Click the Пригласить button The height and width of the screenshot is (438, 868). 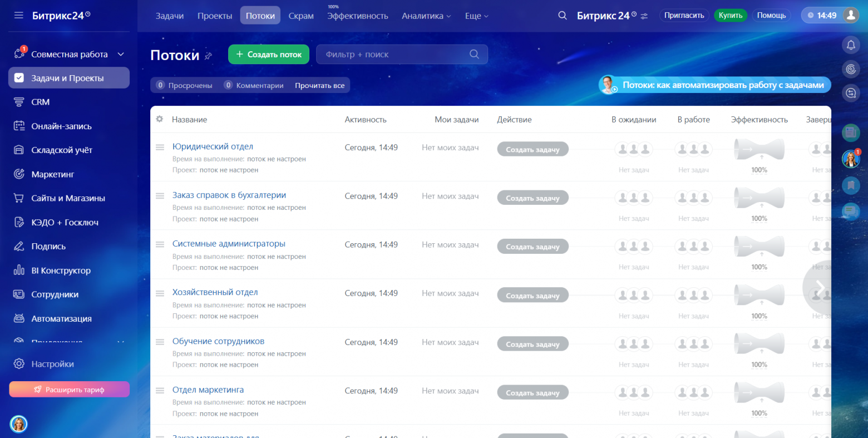684,16
